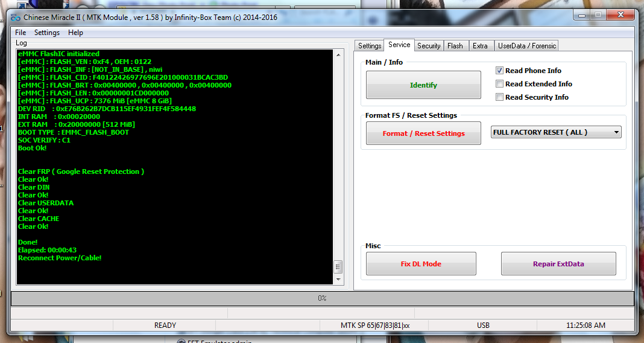Switch to the Settings tab

click(x=370, y=46)
